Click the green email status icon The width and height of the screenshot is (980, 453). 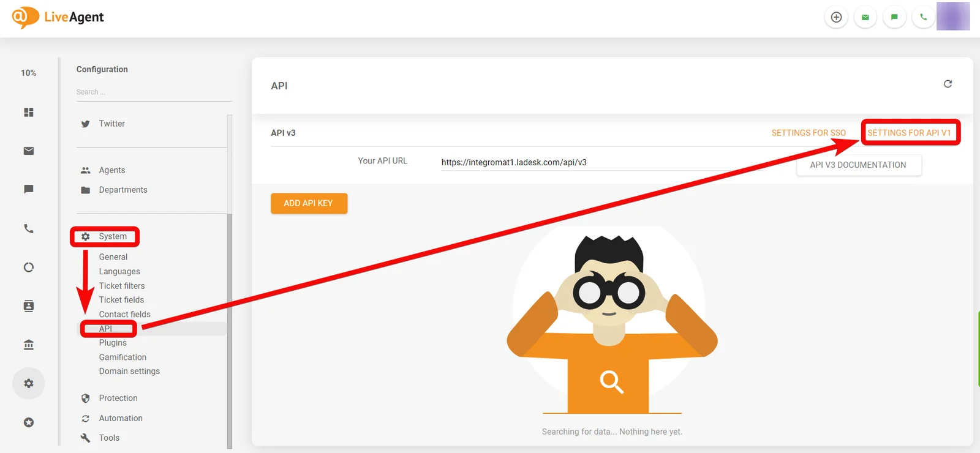pyautogui.click(x=865, y=17)
